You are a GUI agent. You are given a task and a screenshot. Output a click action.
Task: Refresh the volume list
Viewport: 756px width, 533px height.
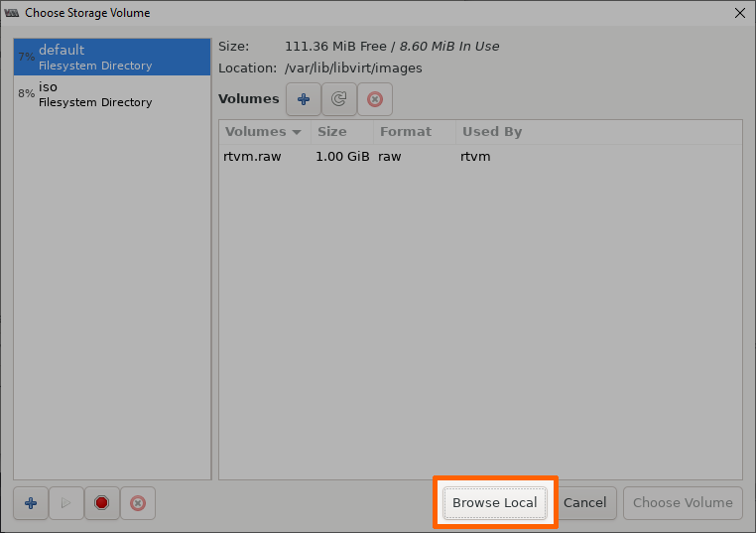click(339, 99)
